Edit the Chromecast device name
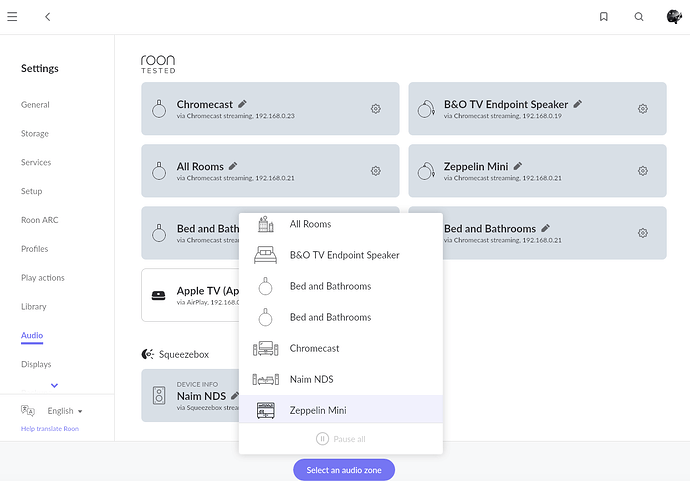 pos(242,104)
